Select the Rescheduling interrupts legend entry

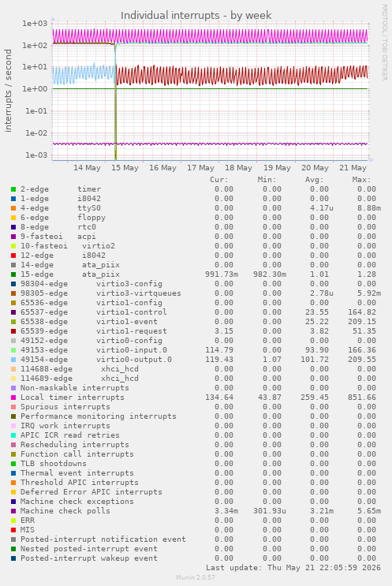[x=74, y=445]
